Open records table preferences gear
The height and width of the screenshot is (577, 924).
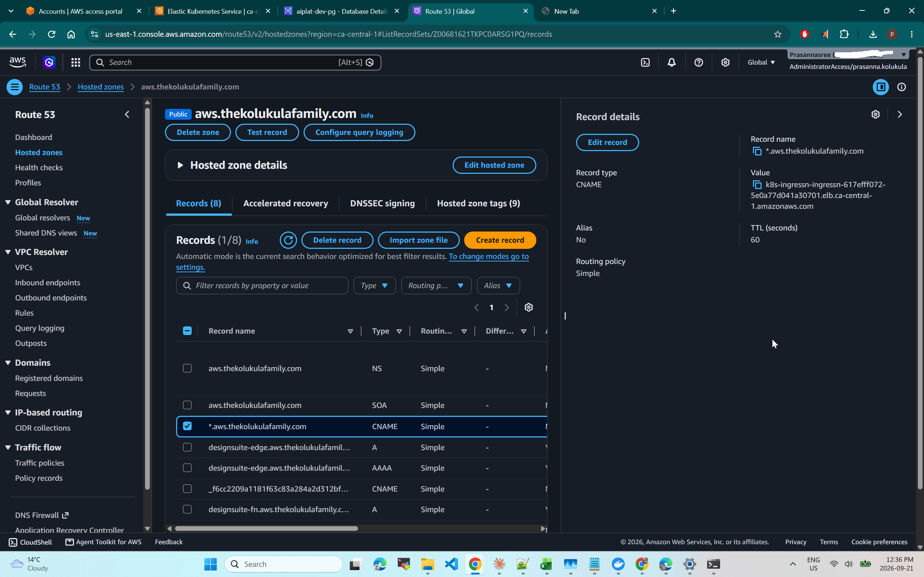[528, 307]
